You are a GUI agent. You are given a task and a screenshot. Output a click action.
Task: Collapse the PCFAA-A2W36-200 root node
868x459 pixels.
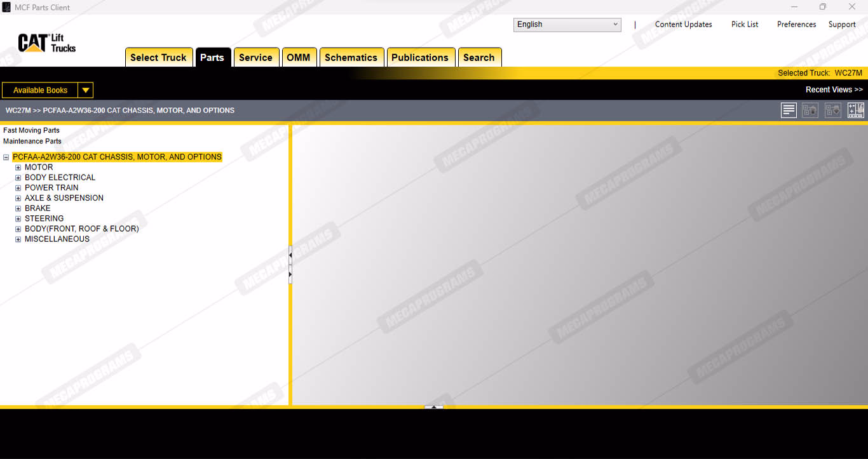(6, 157)
